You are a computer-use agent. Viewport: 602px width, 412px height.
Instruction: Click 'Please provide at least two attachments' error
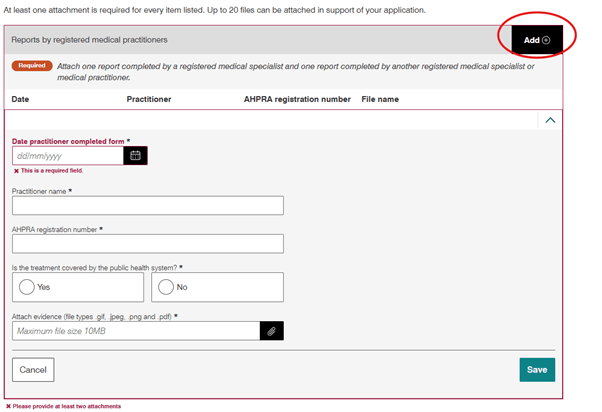pos(64,406)
